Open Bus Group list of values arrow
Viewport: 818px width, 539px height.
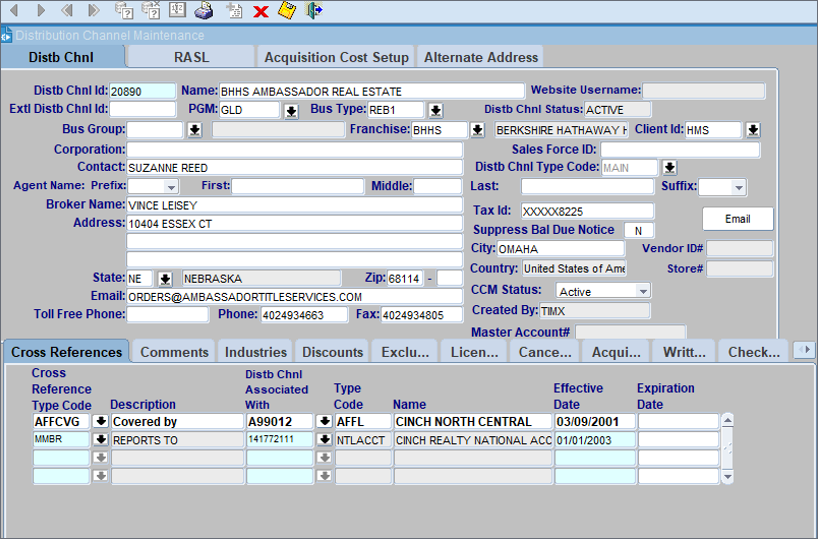(195, 130)
